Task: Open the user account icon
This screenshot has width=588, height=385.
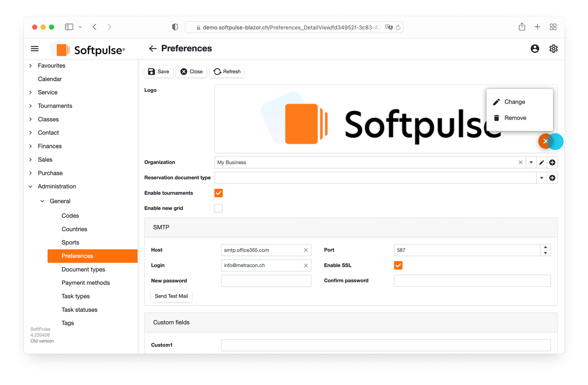Action: click(x=535, y=49)
